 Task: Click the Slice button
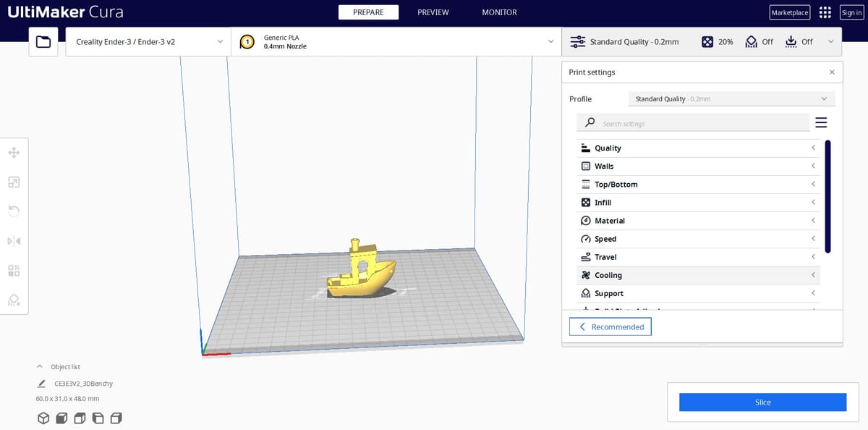[762, 402]
